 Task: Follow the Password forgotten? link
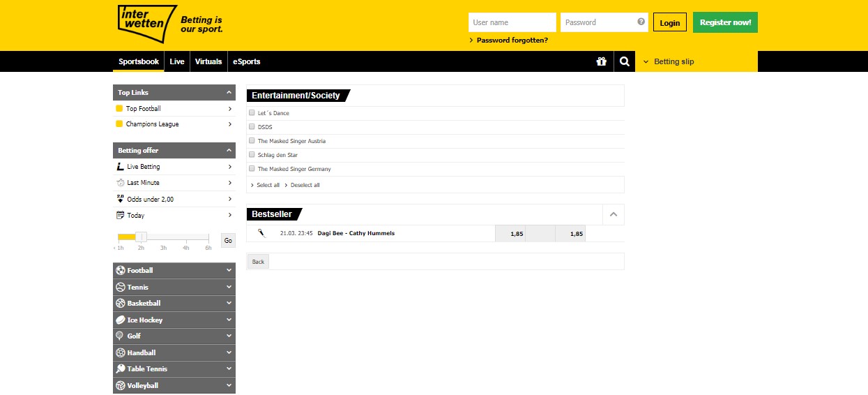pos(512,40)
